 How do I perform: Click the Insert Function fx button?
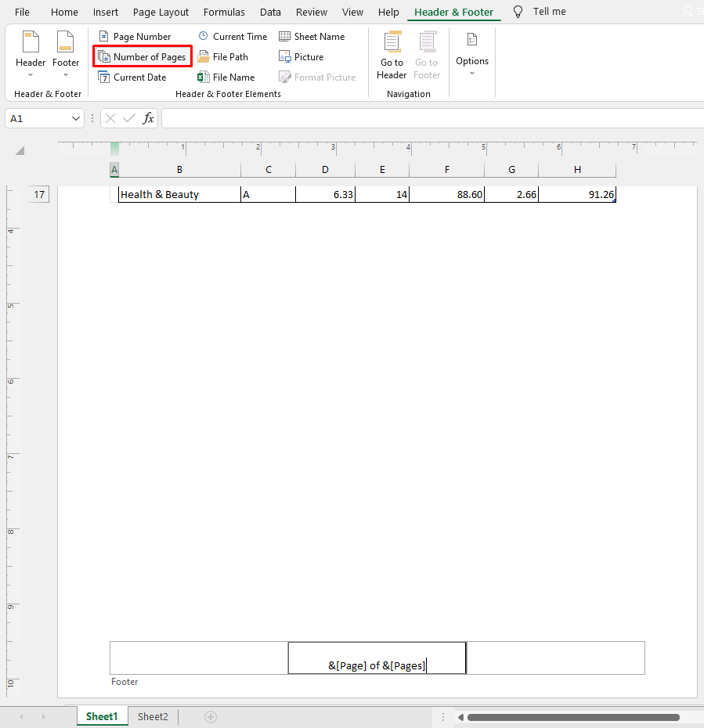[148, 118]
